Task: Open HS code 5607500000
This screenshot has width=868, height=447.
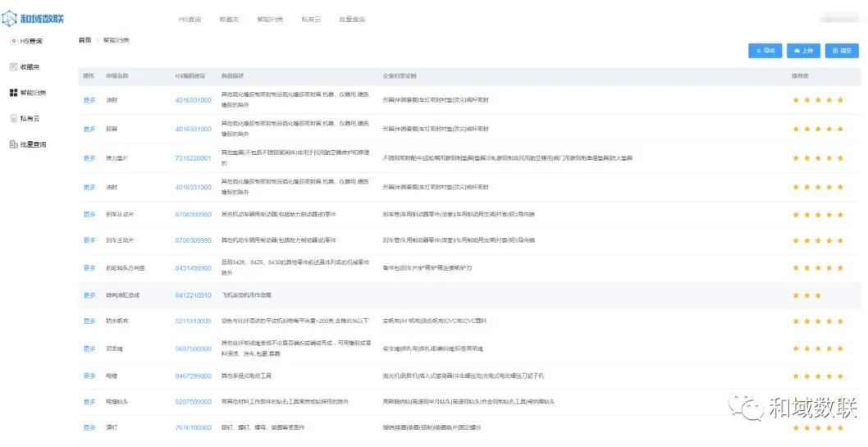Action: tap(193, 349)
